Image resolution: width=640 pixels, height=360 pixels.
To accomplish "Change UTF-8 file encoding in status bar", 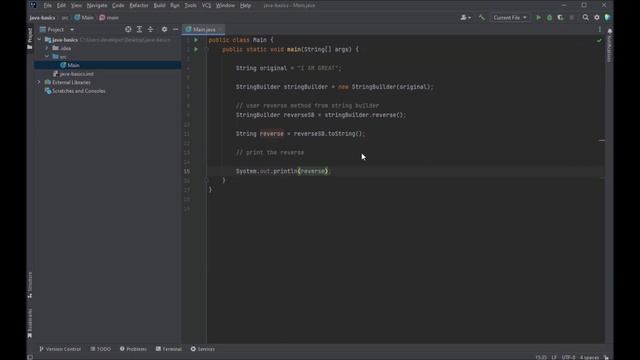I will [568, 357].
